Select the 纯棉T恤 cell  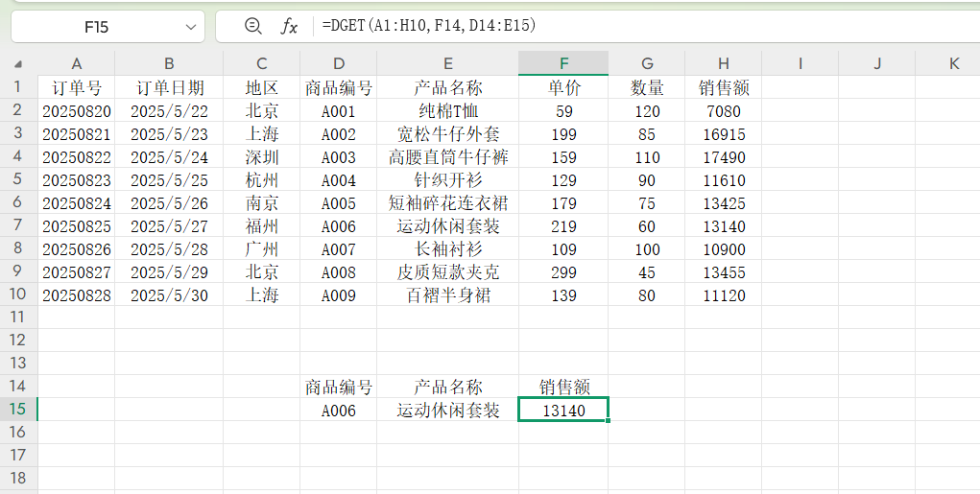(447, 111)
